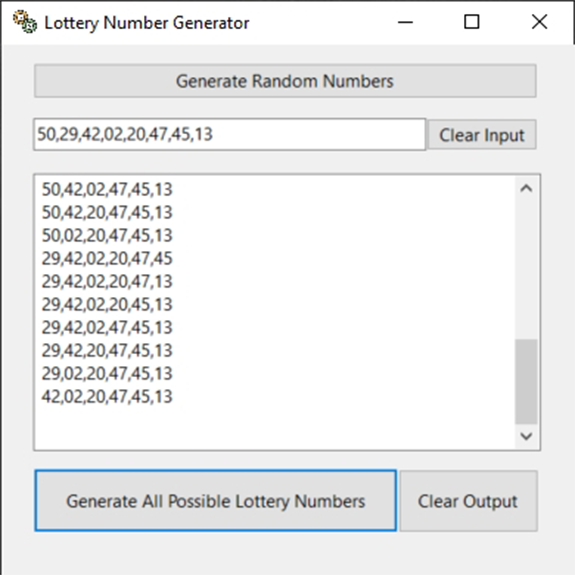575x575 pixels.
Task: Clear the input field with Clear Input
Action: click(x=482, y=135)
